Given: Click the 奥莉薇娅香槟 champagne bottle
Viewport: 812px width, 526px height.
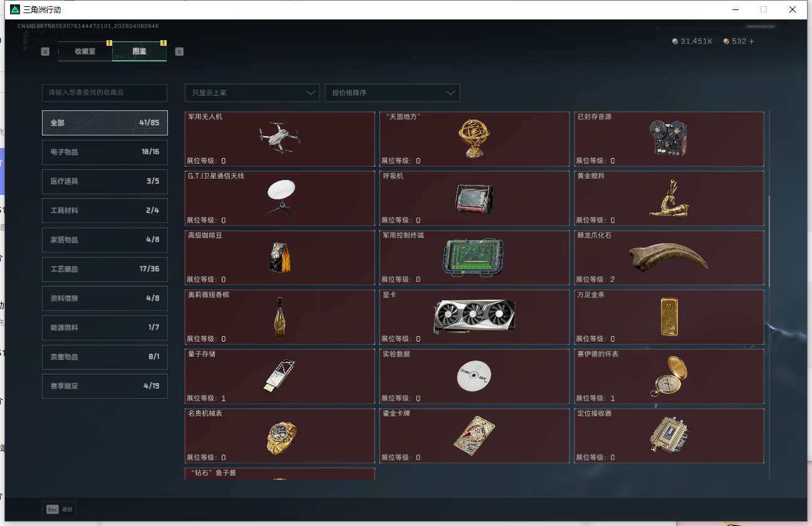Looking at the screenshot, I should tap(279, 317).
